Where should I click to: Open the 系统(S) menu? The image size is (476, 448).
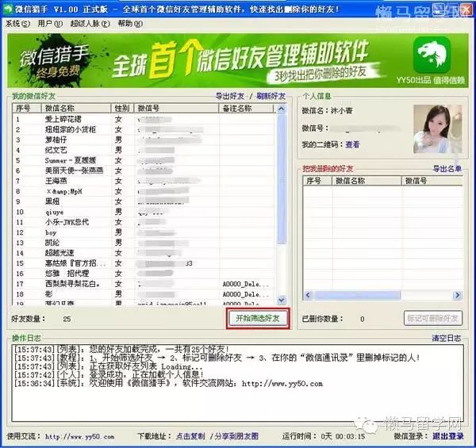(x=15, y=24)
